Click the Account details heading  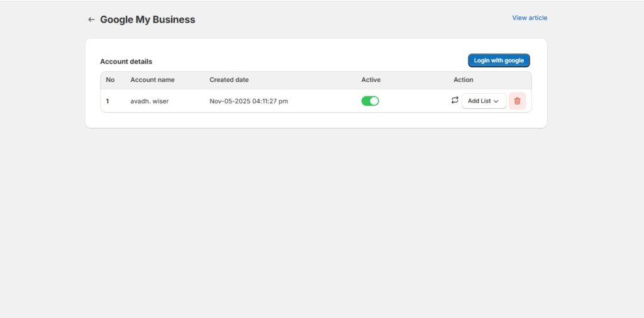pos(126,62)
